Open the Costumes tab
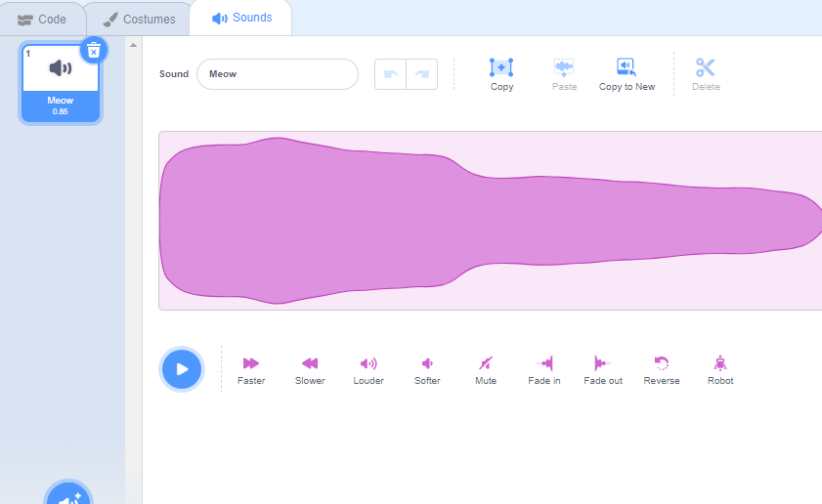 point(140,20)
